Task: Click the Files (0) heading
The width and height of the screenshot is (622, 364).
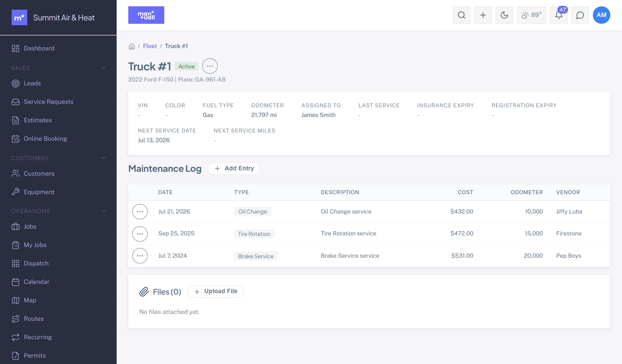Action: pyautogui.click(x=167, y=292)
